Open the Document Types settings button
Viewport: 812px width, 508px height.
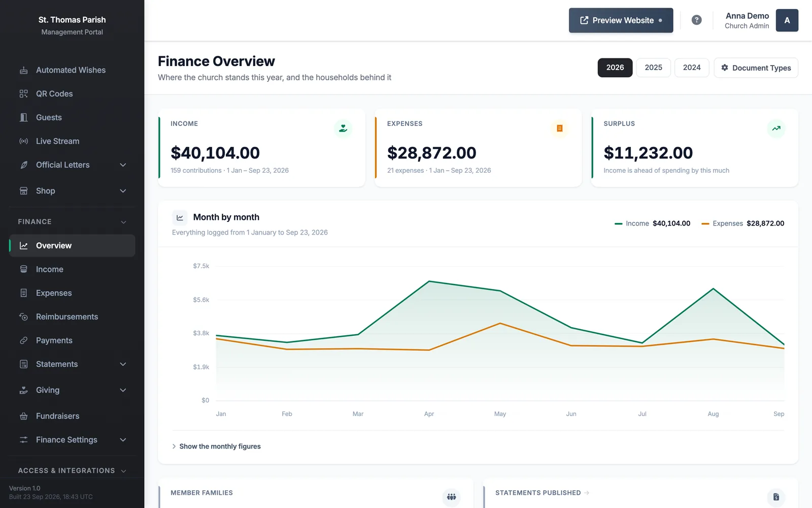point(756,68)
